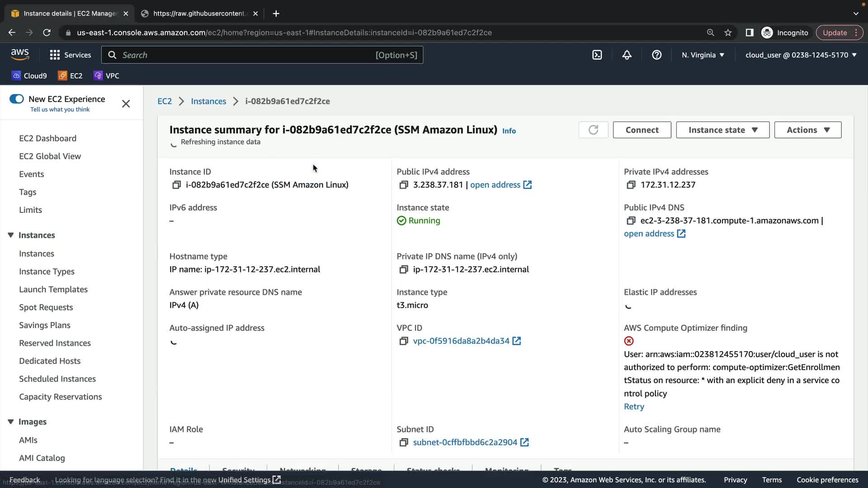868x488 pixels.
Task: Collapse the Instances sidebar section
Action: (x=11, y=235)
